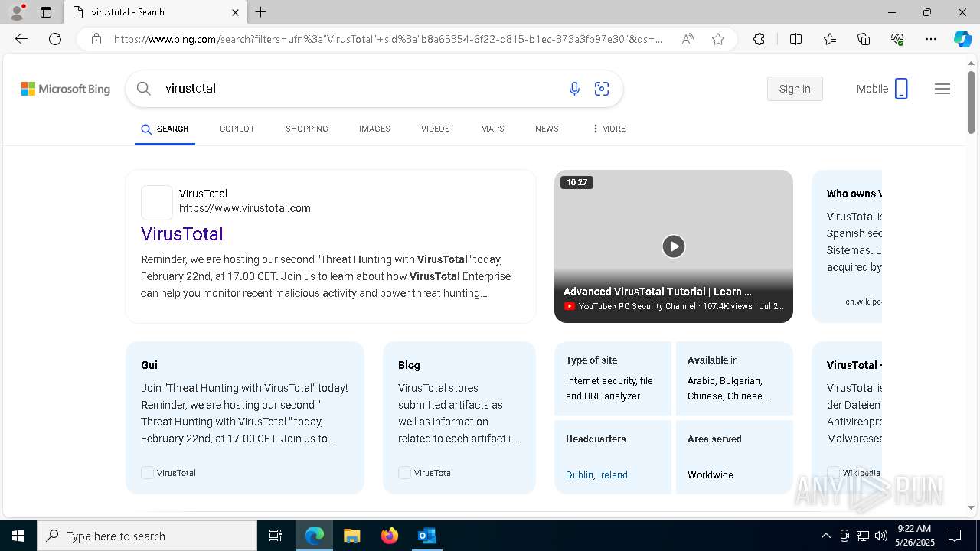Screen dimensions: 980x551
Task: View site information lock icon
Action: tap(96, 39)
